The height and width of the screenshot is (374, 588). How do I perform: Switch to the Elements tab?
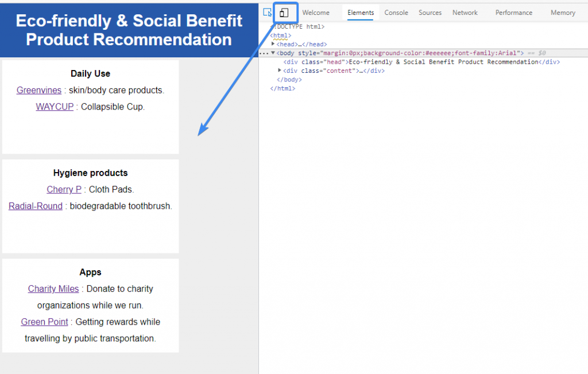tap(361, 13)
